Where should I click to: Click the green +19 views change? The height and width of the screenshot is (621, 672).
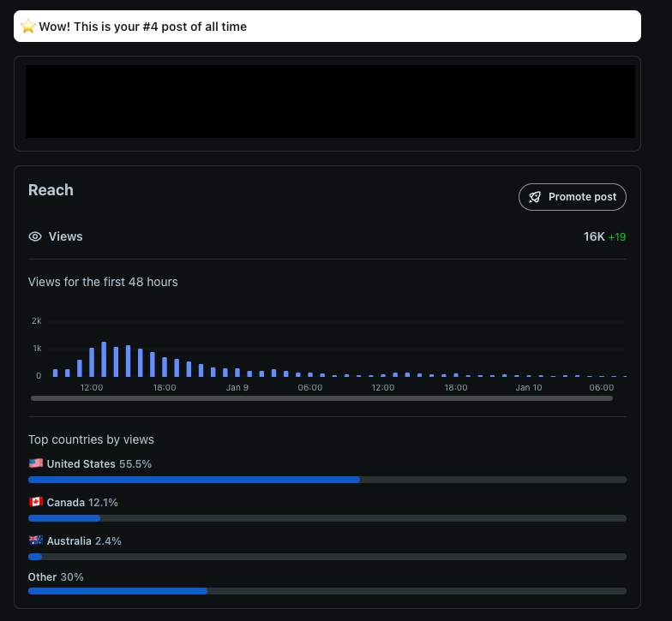pyautogui.click(x=617, y=236)
